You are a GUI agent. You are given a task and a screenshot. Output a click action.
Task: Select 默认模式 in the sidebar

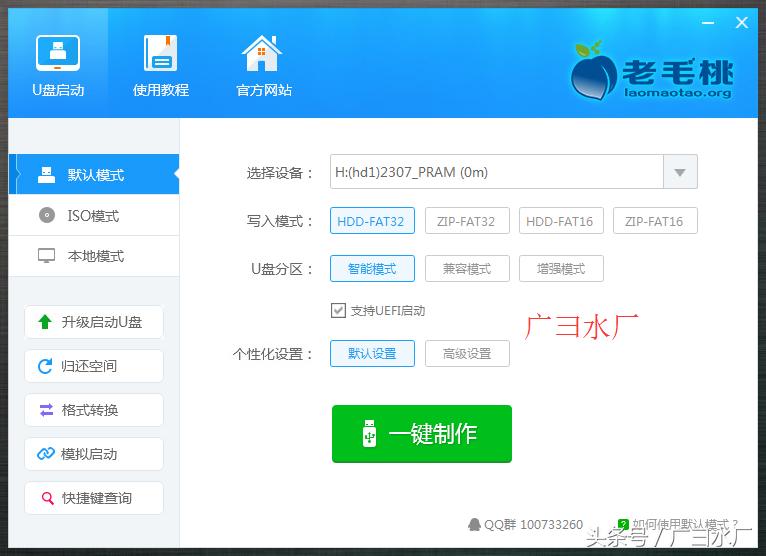(x=94, y=174)
